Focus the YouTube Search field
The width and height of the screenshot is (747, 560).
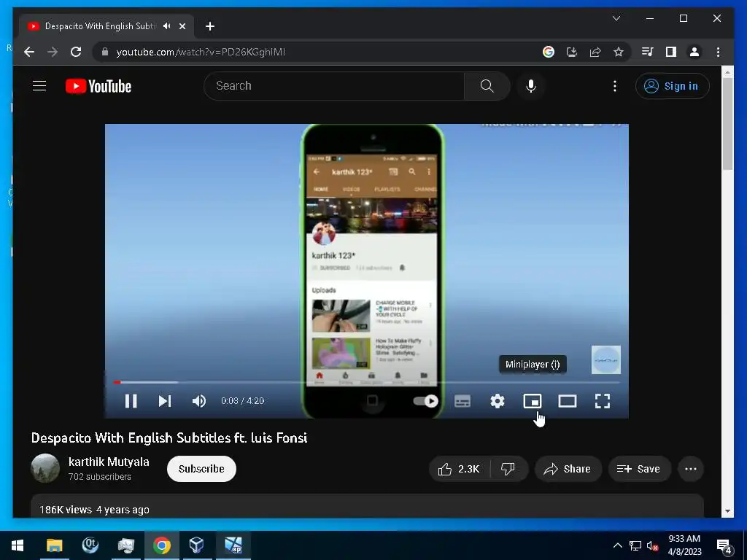(x=334, y=86)
